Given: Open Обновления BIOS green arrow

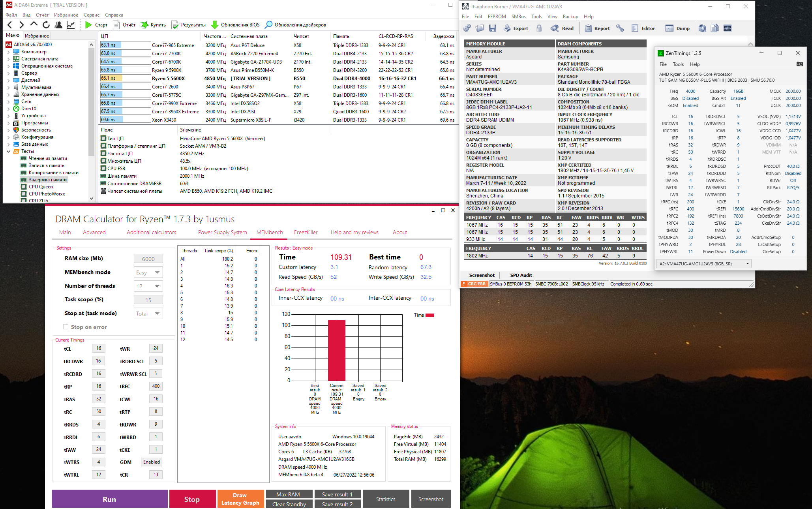Looking at the screenshot, I should [x=214, y=25].
